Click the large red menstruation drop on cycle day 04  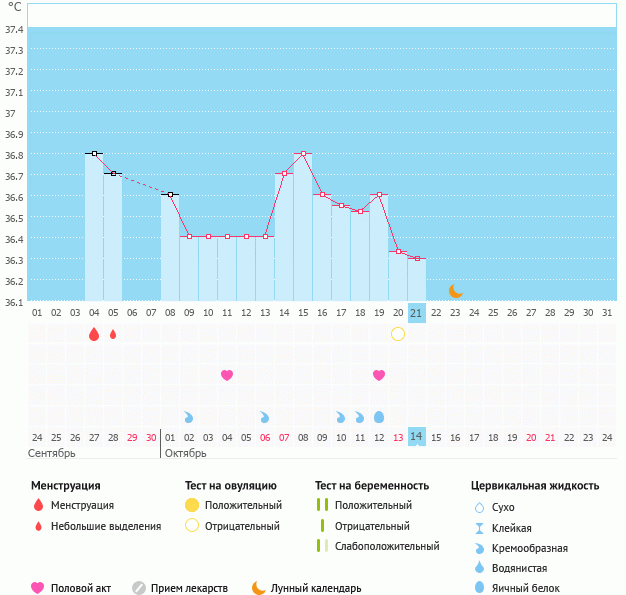coord(94,334)
